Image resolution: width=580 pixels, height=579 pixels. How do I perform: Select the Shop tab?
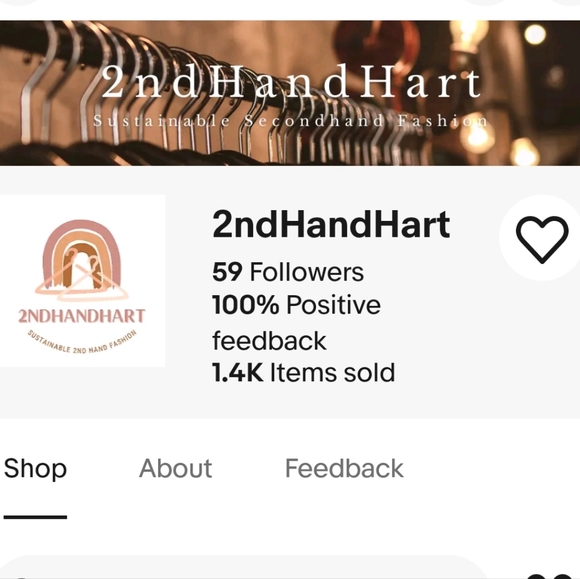tap(35, 469)
